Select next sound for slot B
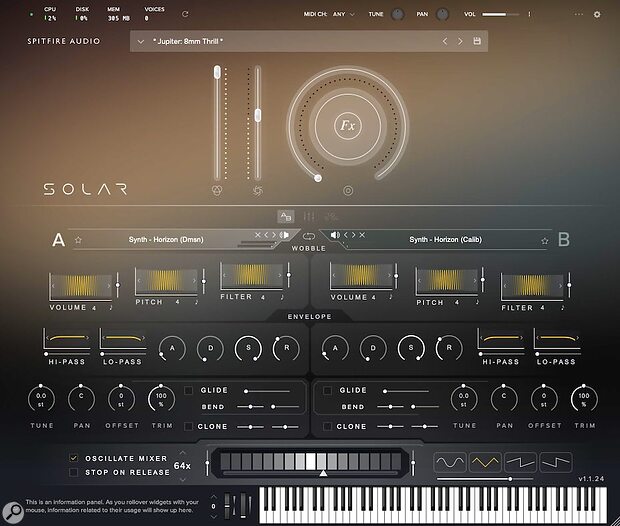The image size is (620, 526). pos(353,235)
